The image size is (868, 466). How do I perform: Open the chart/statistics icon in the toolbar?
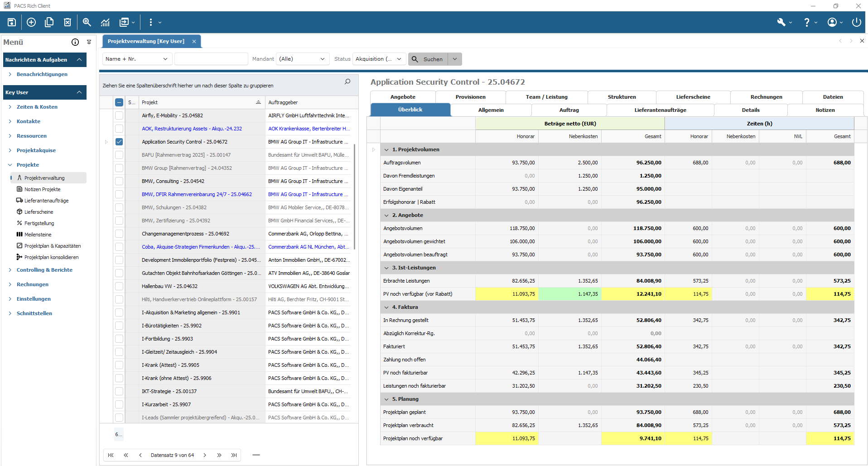(105, 22)
